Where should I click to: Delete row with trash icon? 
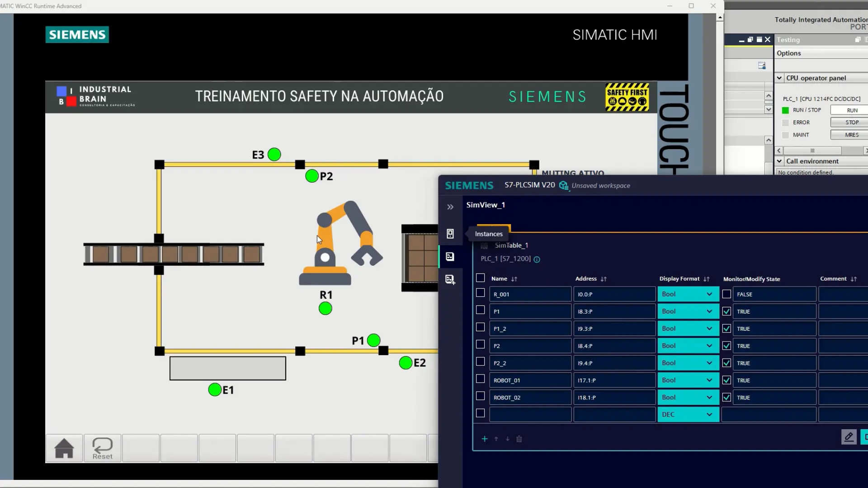click(519, 439)
